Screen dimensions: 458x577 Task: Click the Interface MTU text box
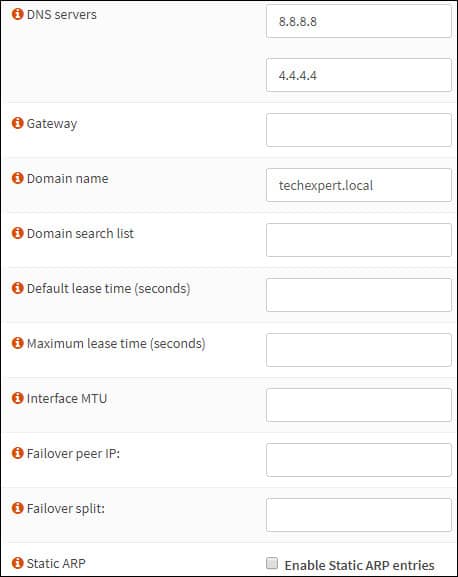[359, 405]
